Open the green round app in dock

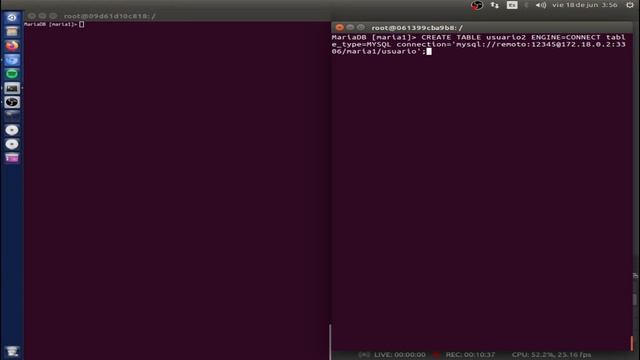pyautogui.click(x=12, y=74)
